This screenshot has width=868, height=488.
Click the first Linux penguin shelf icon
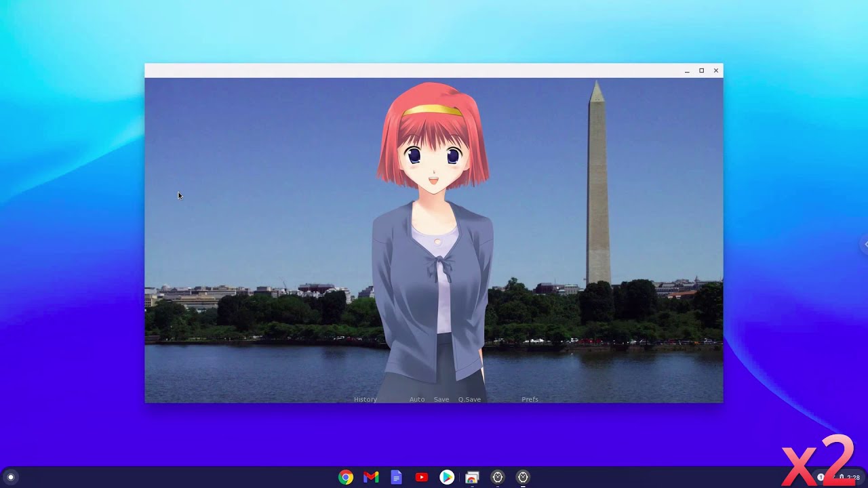(498, 477)
